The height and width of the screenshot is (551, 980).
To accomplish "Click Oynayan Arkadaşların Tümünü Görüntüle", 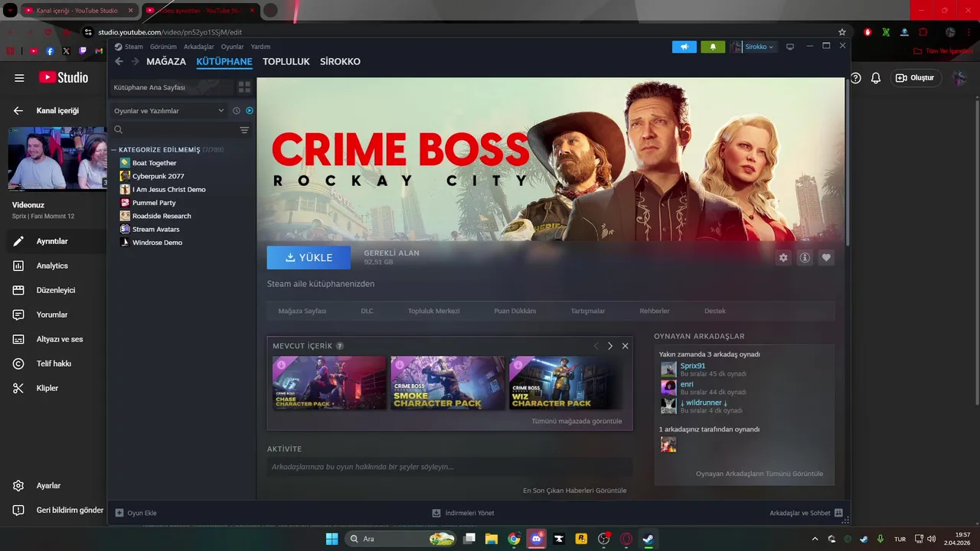I will click(759, 474).
